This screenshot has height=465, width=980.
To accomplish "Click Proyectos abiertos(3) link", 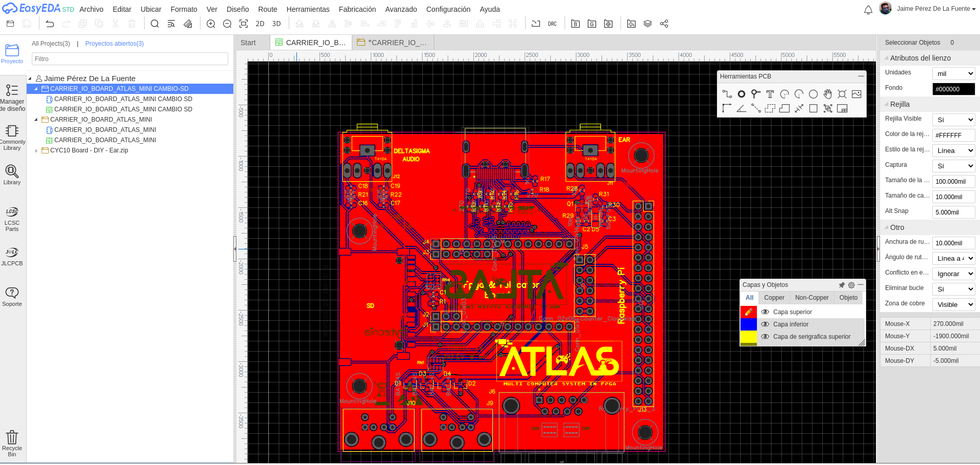I will coord(114,44).
